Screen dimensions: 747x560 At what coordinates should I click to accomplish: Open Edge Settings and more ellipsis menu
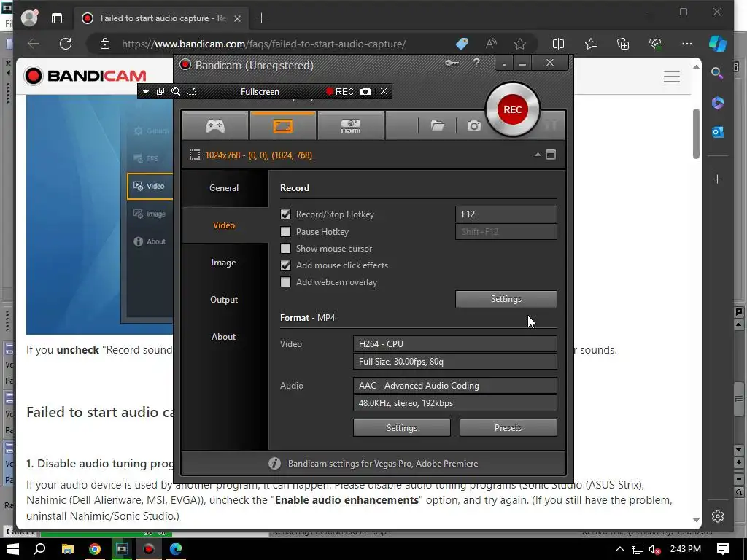686,44
